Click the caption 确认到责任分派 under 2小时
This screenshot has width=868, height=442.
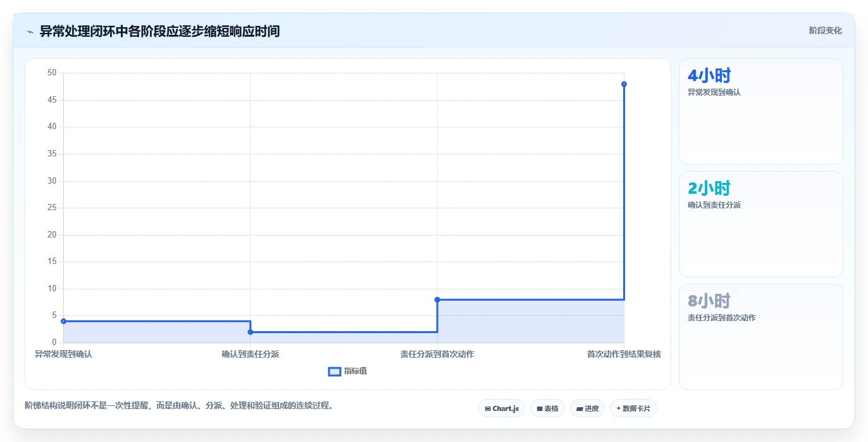point(714,205)
